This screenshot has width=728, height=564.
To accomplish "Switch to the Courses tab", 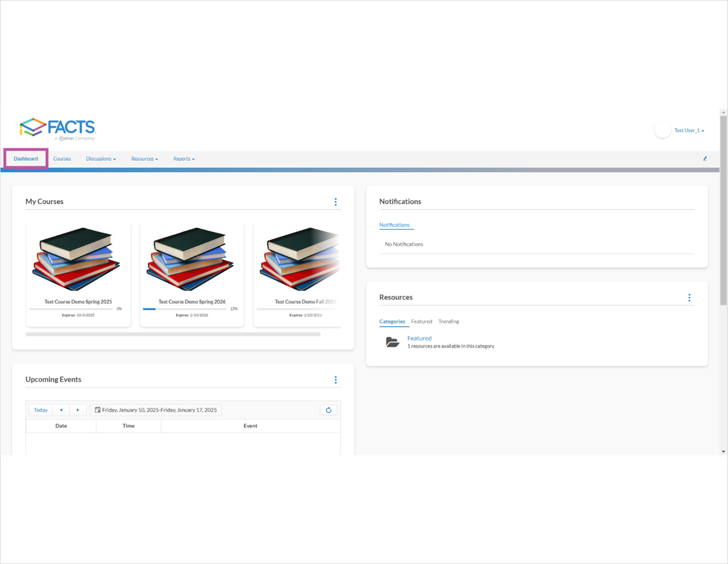I will [61, 158].
